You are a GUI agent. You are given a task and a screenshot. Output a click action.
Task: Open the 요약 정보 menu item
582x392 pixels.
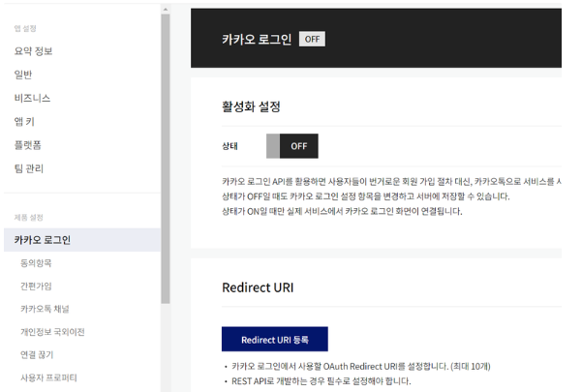(x=33, y=50)
